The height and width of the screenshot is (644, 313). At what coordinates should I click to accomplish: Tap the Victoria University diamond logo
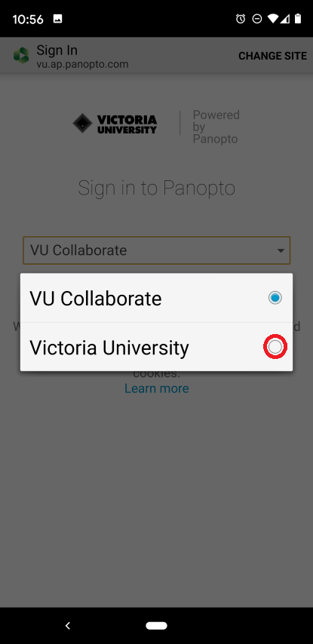click(x=82, y=123)
